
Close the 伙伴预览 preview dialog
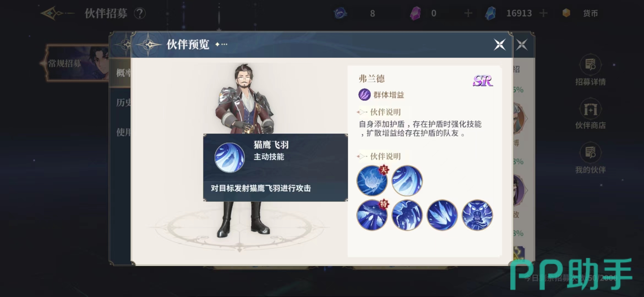tap(500, 45)
